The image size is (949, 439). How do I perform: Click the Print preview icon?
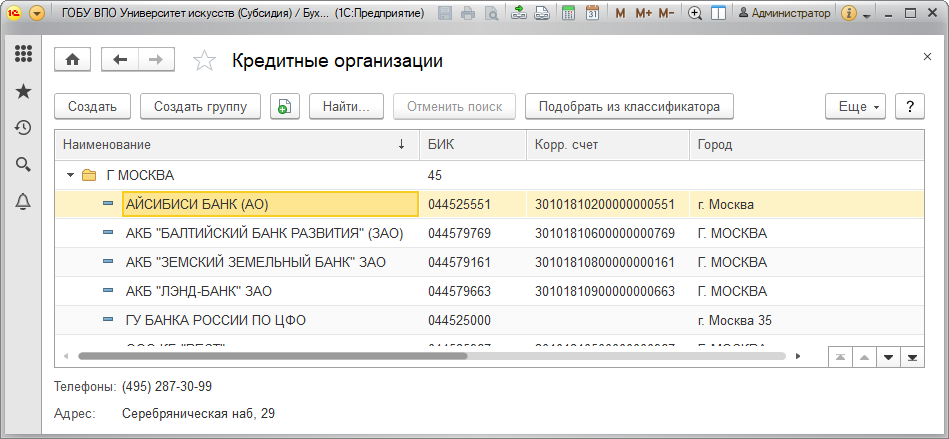(x=491, y=13)
